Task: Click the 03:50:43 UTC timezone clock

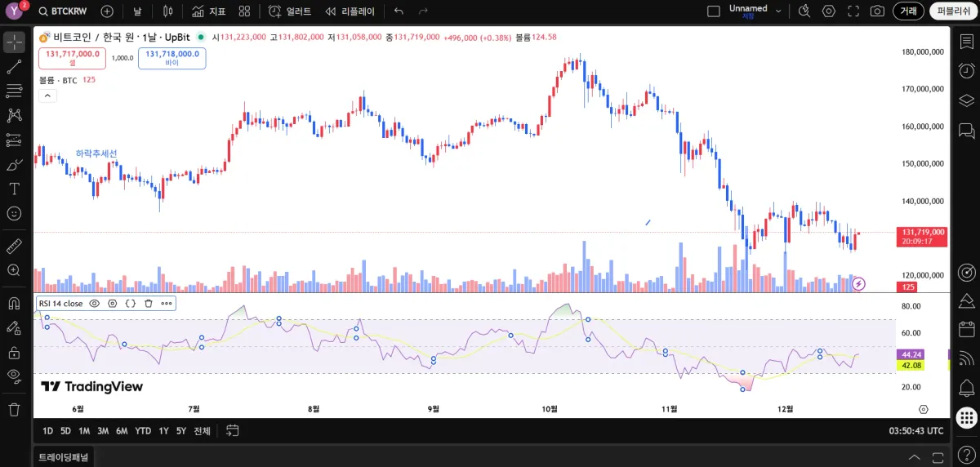Action: [916, 430]
